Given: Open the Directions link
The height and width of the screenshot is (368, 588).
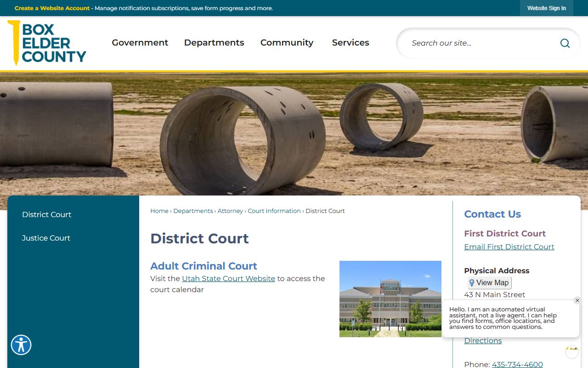Looking at the screenshot, I should [483, 341].
